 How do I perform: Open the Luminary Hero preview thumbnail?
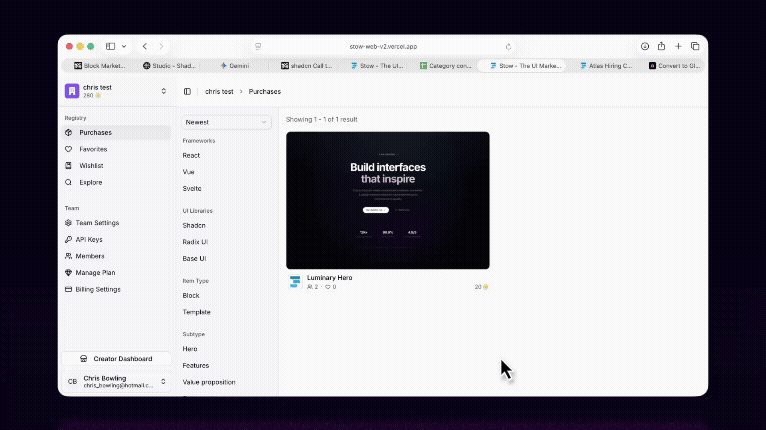388,200
